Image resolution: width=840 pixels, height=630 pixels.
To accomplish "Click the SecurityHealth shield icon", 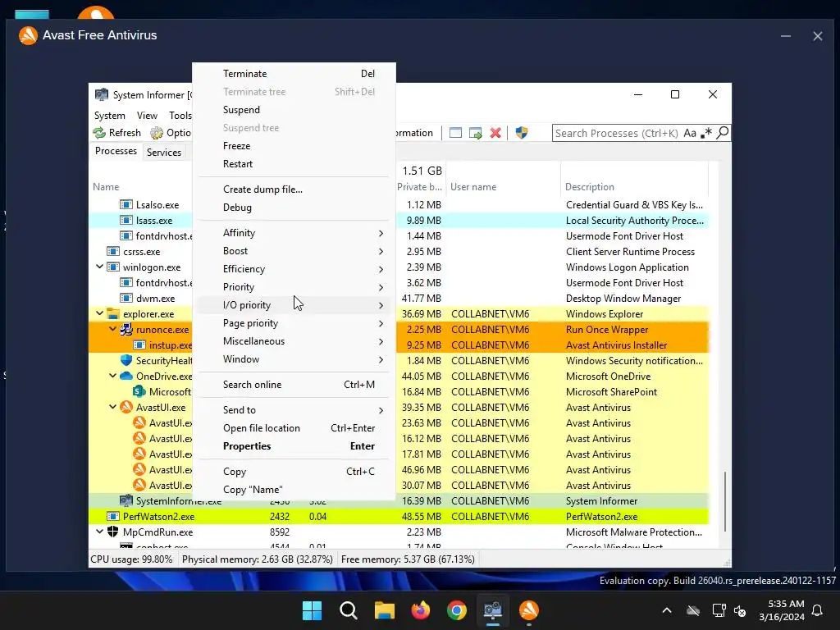I will point(126,361).
